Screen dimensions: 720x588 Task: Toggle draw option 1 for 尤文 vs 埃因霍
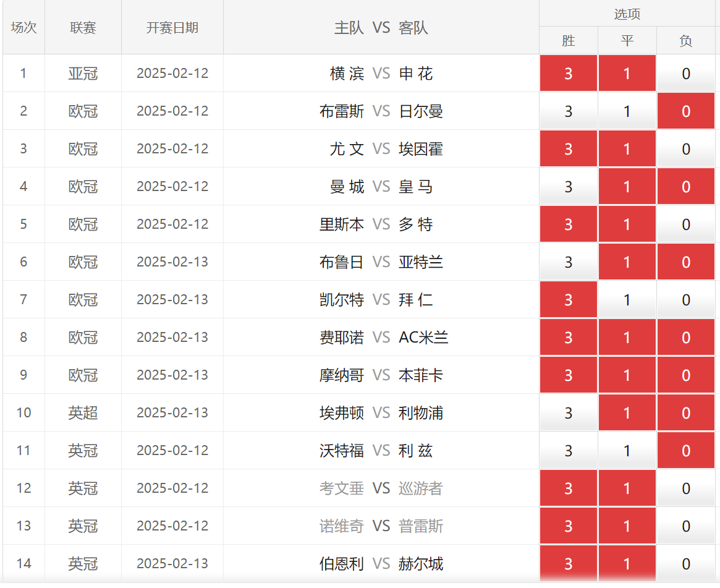[627, 148]
